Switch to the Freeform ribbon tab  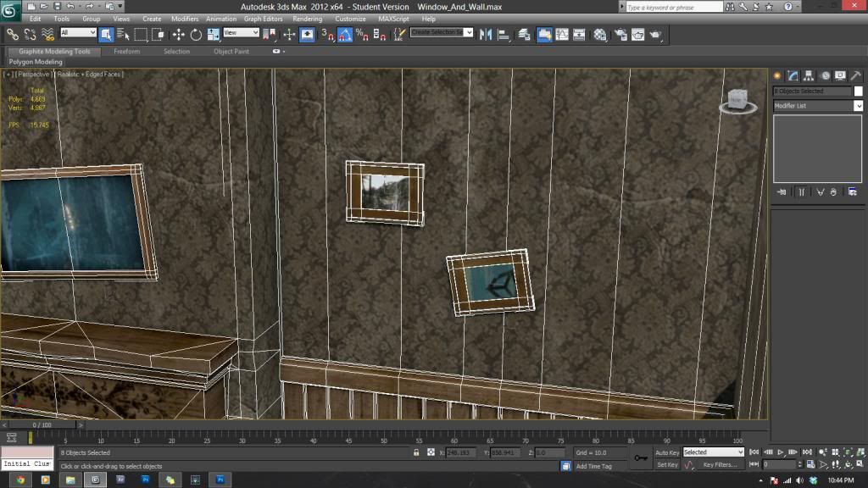[x=127, y=52]
